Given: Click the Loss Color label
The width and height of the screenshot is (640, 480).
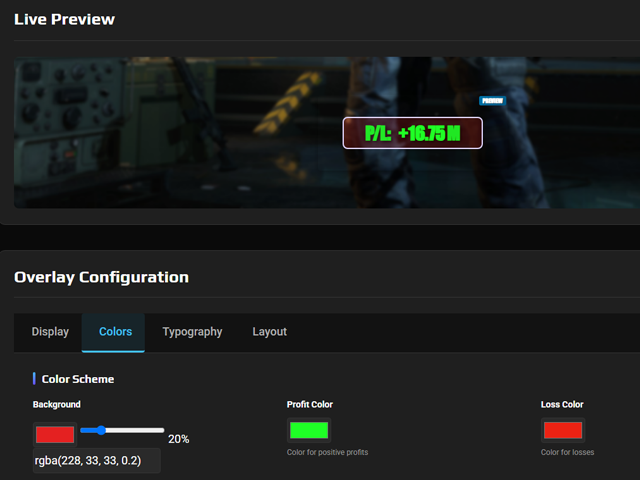Looking at the screenshot, I should pos(562,405).
